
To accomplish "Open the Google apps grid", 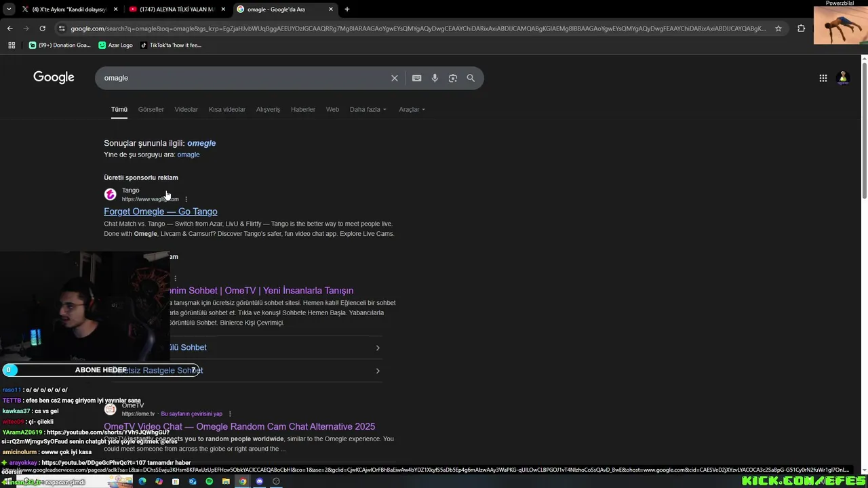I will pyautogui.click(x=823, y=78).
